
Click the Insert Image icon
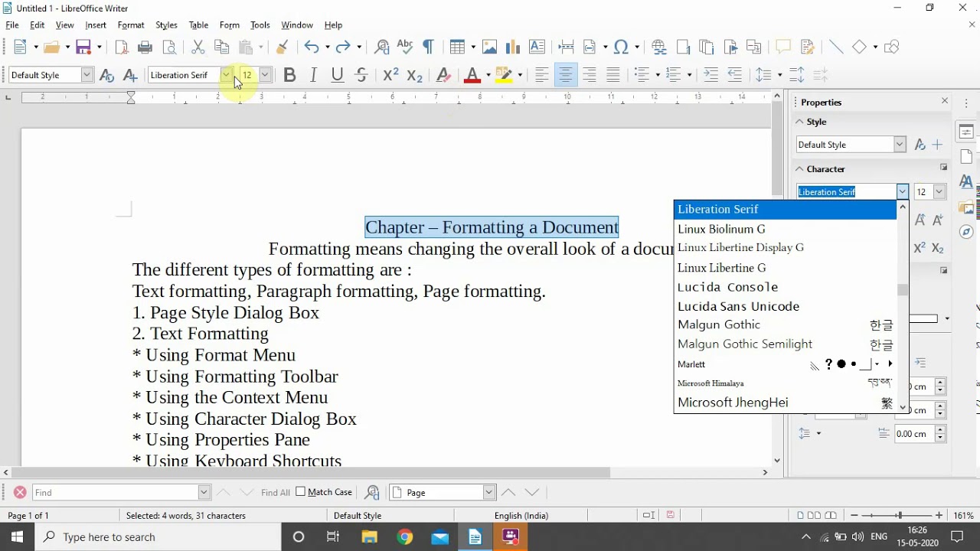click(x=490, y=47)
